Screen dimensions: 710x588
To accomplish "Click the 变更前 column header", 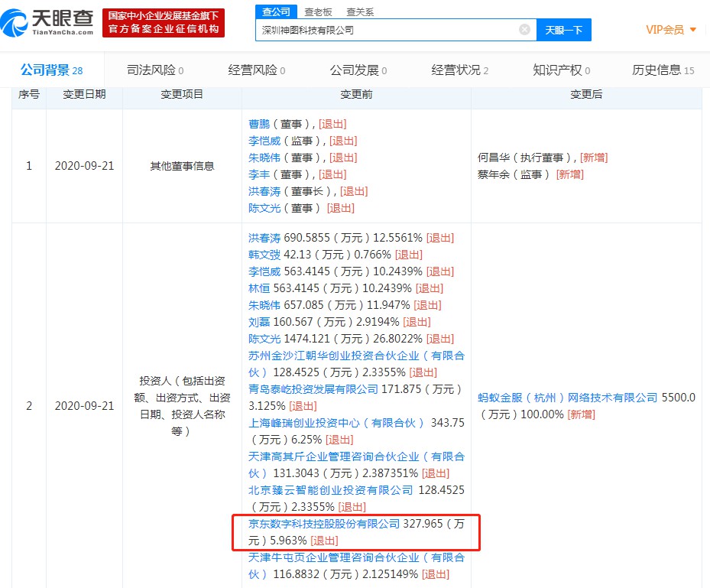I will (x=356, y=94).
